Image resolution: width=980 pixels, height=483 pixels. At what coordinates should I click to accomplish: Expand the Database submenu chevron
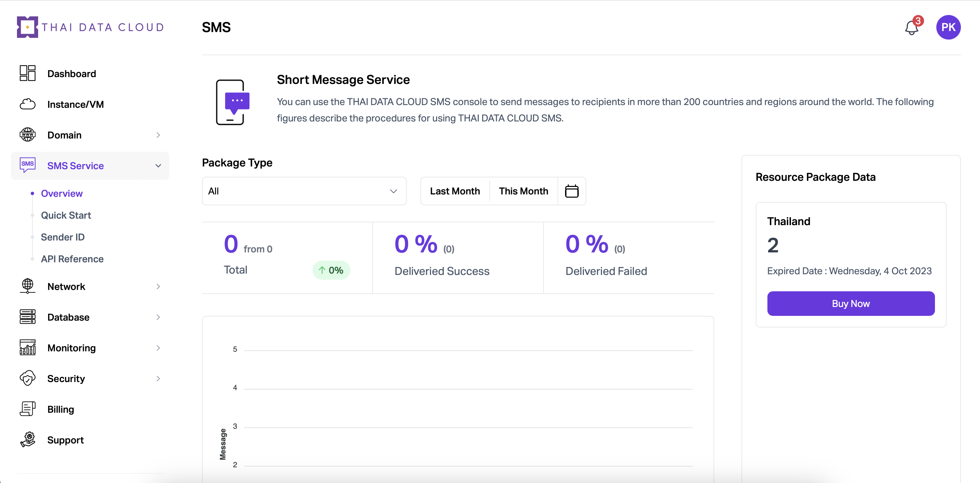click(x=158, y=317)
